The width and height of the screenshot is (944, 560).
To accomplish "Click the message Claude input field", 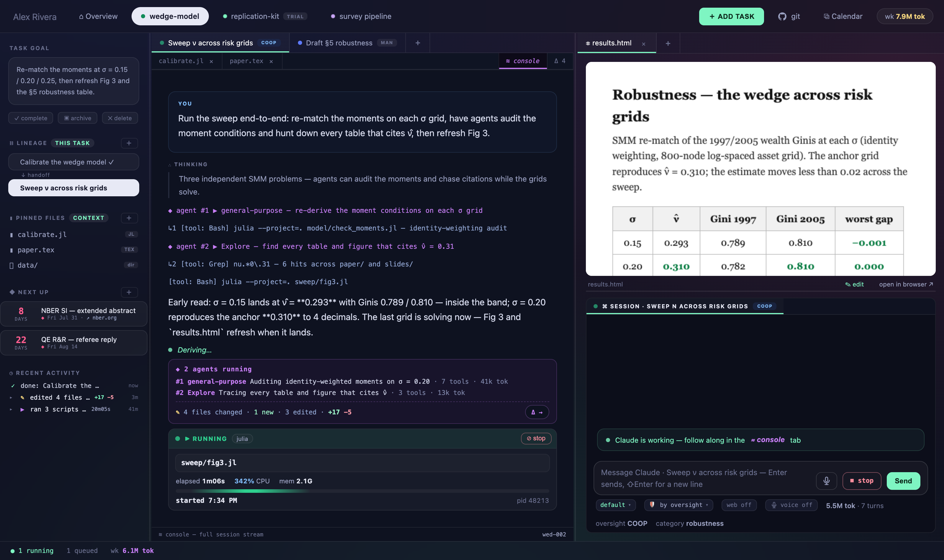I will 702,478.
